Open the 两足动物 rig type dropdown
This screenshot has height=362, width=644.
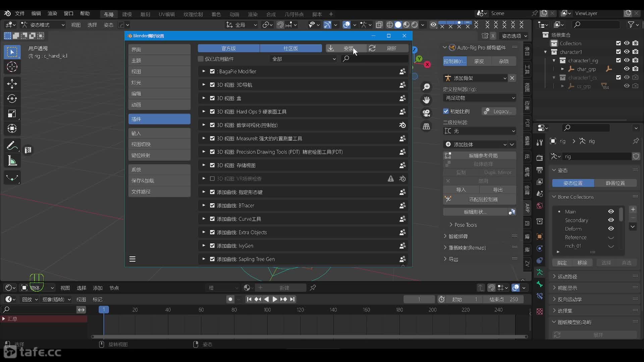(480, 98)
